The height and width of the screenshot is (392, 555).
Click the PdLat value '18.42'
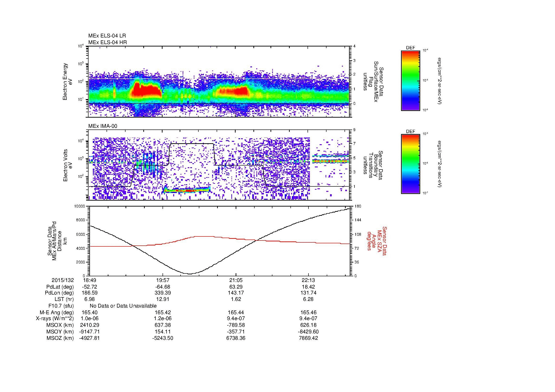click(308, 287)
